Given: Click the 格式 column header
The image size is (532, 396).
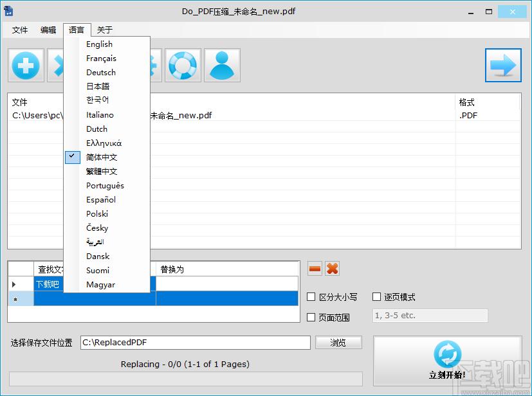Looking at the screenshot, I should (x=487, y=102).
